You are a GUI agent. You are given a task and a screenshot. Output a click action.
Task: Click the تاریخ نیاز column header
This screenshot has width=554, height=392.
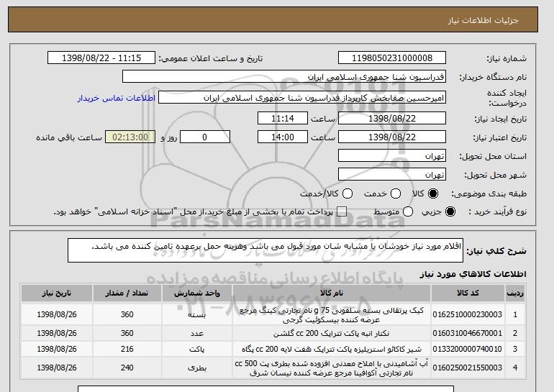pyautogui.click(x=57, y=293)
